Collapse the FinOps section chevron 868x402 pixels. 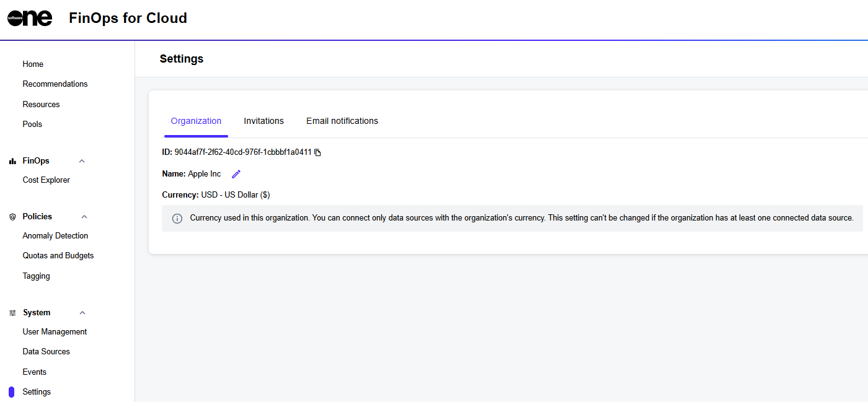82,161
